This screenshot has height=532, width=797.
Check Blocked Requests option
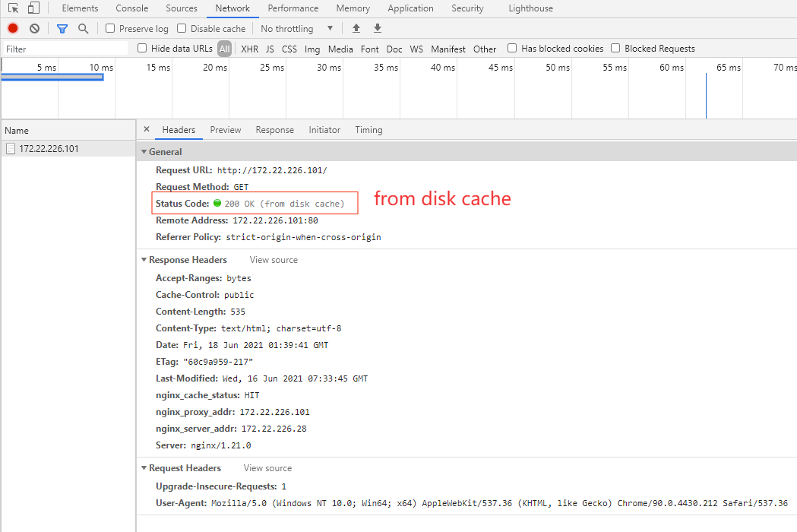pyautogui.click(x=615, y=49)
